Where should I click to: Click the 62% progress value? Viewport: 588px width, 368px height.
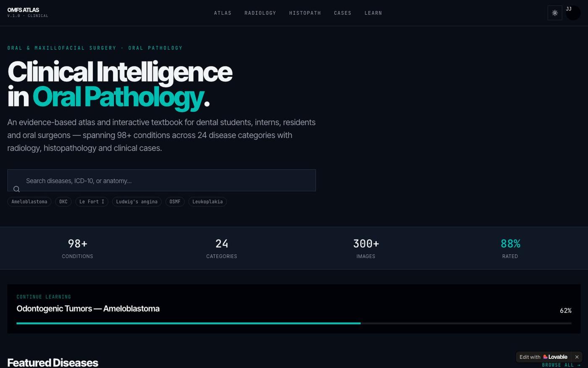click(x=566, y=311)
